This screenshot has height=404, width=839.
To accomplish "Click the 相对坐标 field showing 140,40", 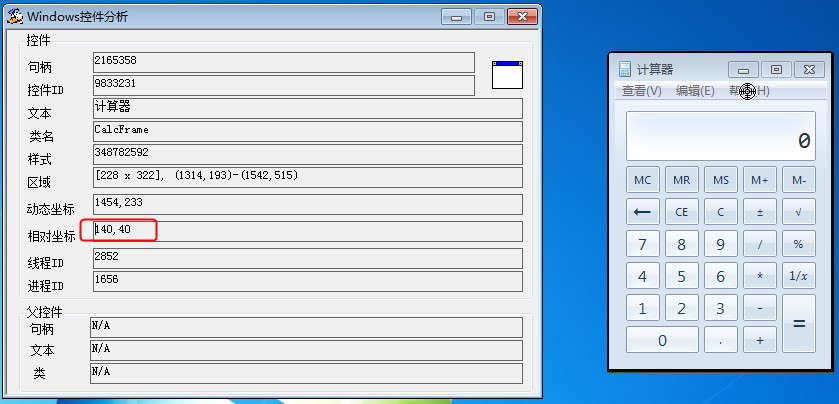I will pos(308,231).
